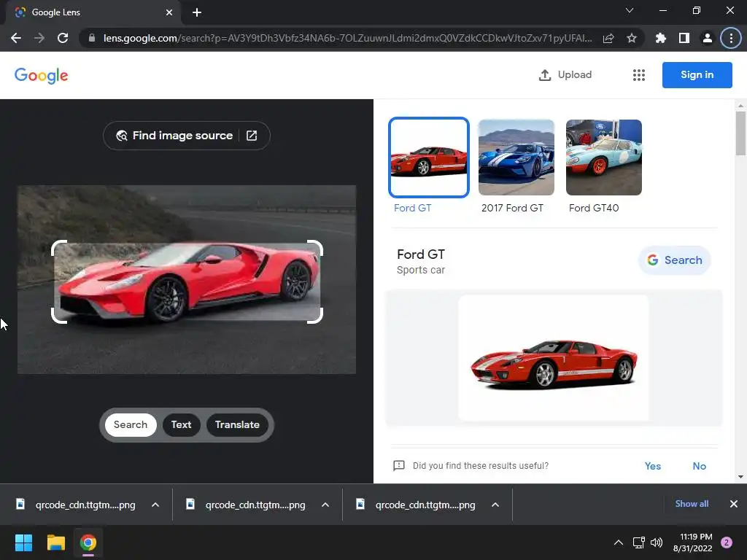
Task: Open the volume tray icon
Action: (x=657, y=542)
